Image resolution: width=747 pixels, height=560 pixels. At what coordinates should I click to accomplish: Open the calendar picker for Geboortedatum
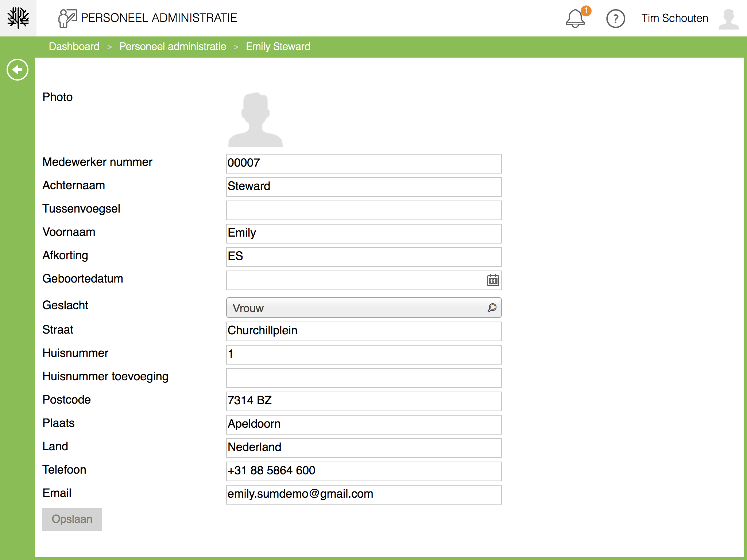(492, 281)
